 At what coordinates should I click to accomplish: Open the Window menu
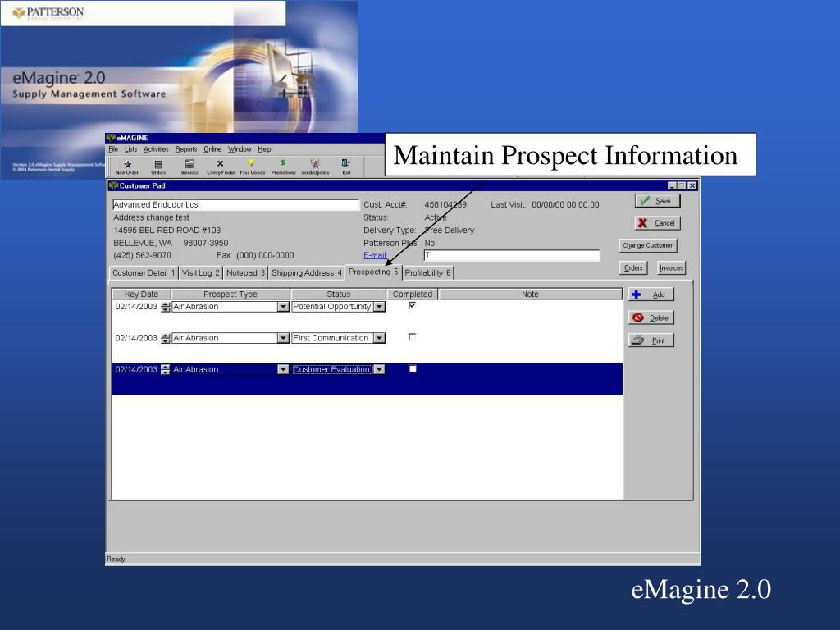click(x=240, y=149)
